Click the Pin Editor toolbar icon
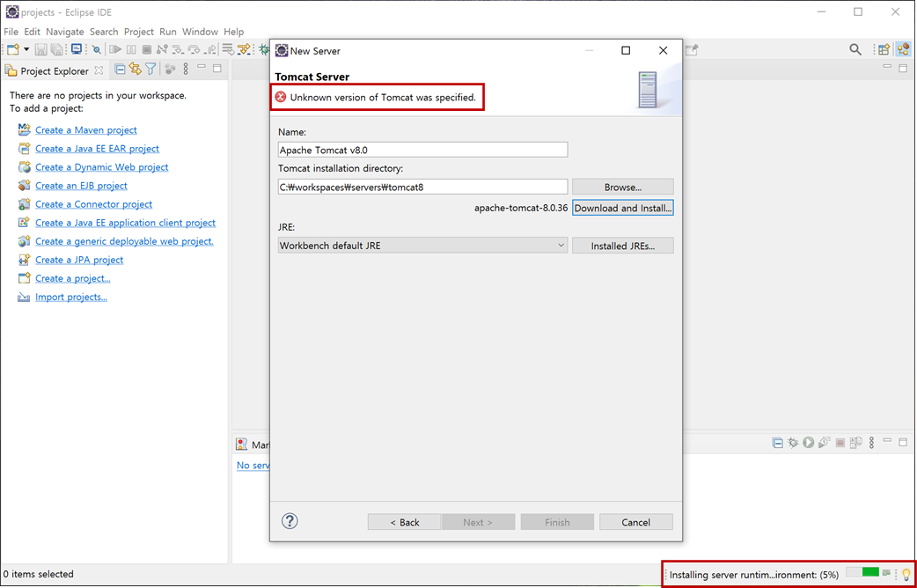Image resolution: width=917 pixels, height=588 pixels. tap(692, 49)
